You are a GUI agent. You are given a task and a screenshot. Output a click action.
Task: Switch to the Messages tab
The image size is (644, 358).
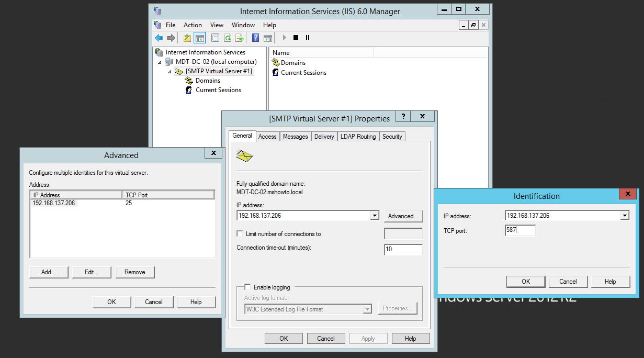(295, 137)
